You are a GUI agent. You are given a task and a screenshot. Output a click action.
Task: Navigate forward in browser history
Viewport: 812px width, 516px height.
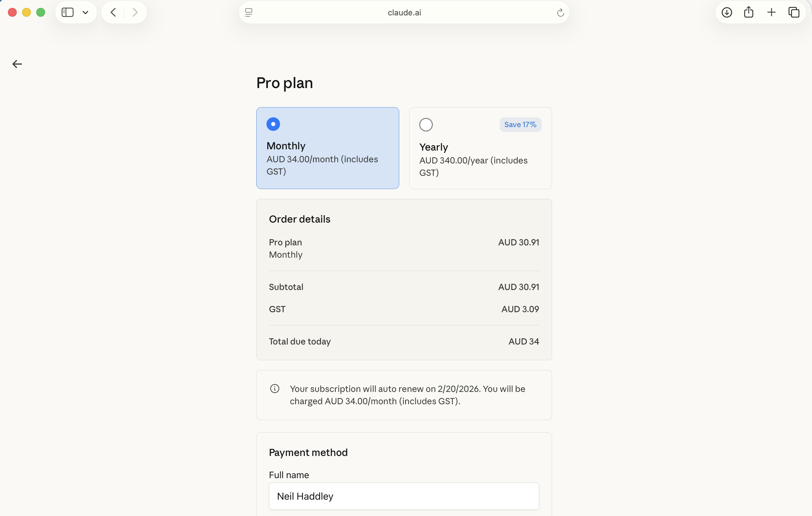tap(135, 12)
